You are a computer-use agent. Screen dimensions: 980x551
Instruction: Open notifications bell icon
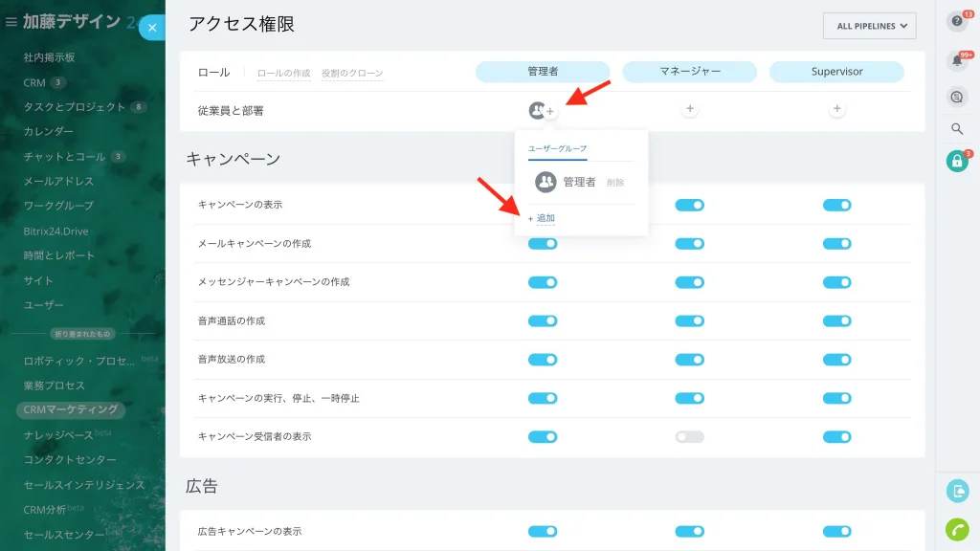(x=957, y=60)
